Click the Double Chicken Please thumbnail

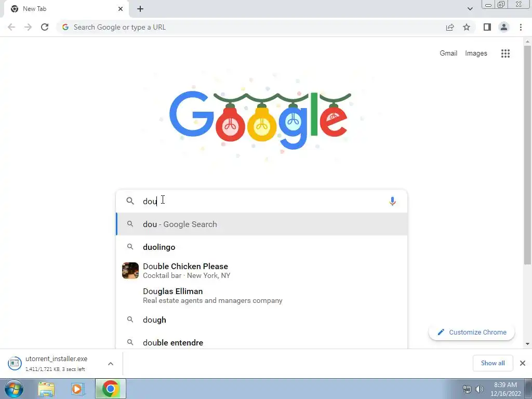[x=130, y=270]
